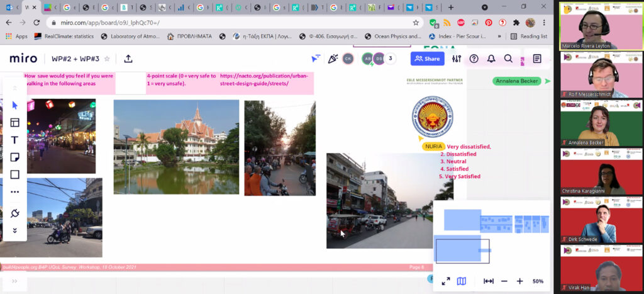The width and height of the screenshot is (644, 294).
Task: Click the search magnifier in Miro
Action: [508, 59]
